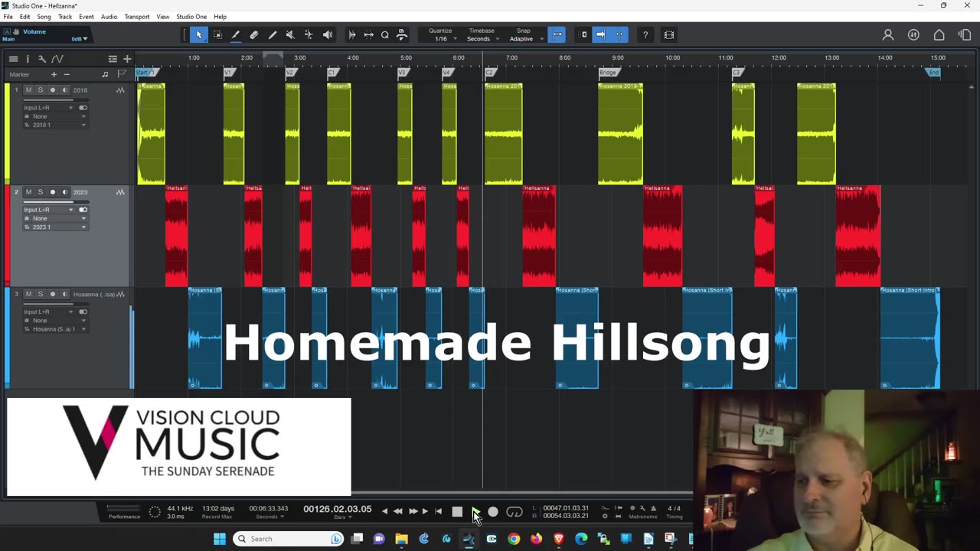Toggle monitor on track 2 (2023)

(65, 192)
